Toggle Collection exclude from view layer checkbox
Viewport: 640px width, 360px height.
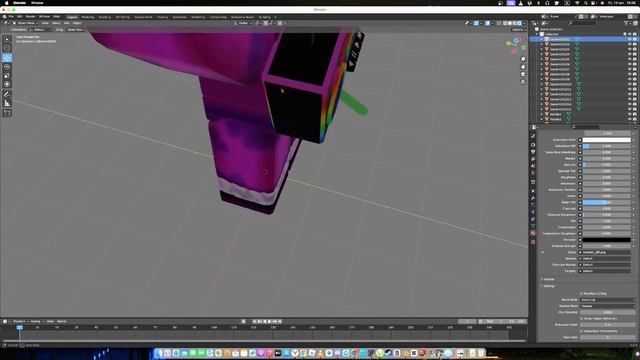(624, 34)
